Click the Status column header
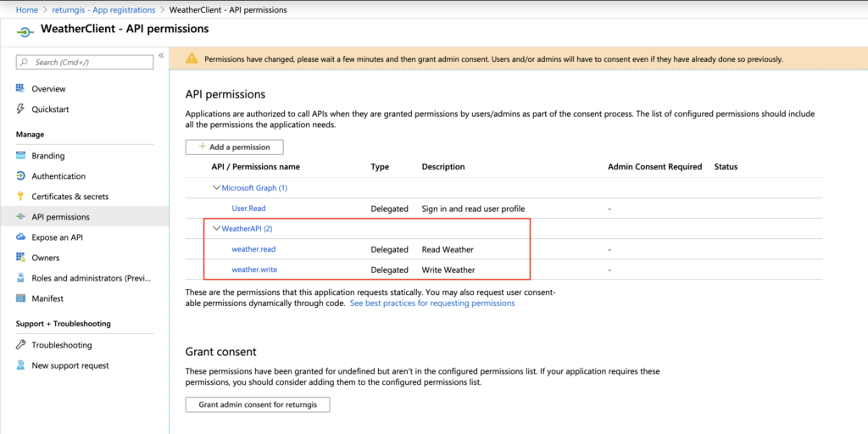Viewport: 868px width, 434px height. (726, 167)
